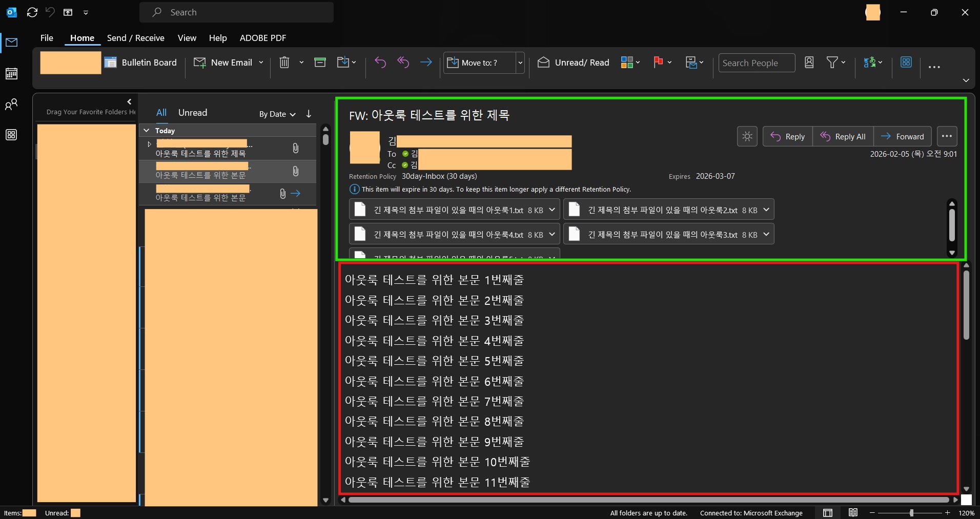Open the dropdown on attachment 아웃룩1.txt
Viewport: 980px width, 519px height.
(x=551, y=210)
